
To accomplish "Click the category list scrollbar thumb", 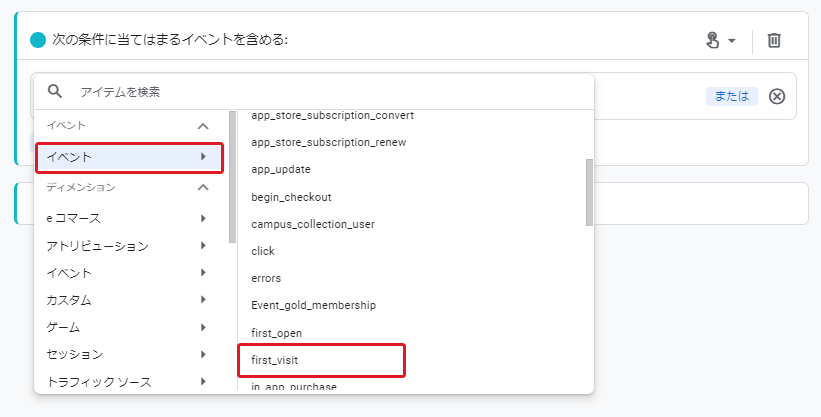I will [x=232, y=177].
